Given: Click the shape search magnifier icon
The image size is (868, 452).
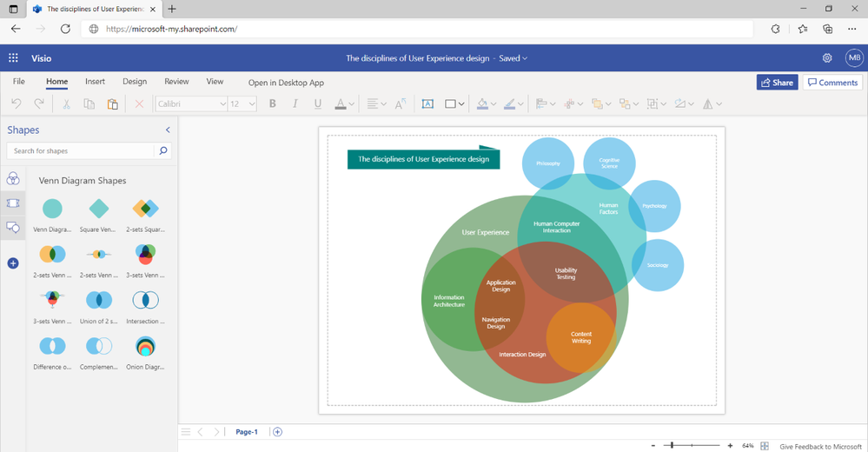Looking at the screenshot, I should 162,151.
